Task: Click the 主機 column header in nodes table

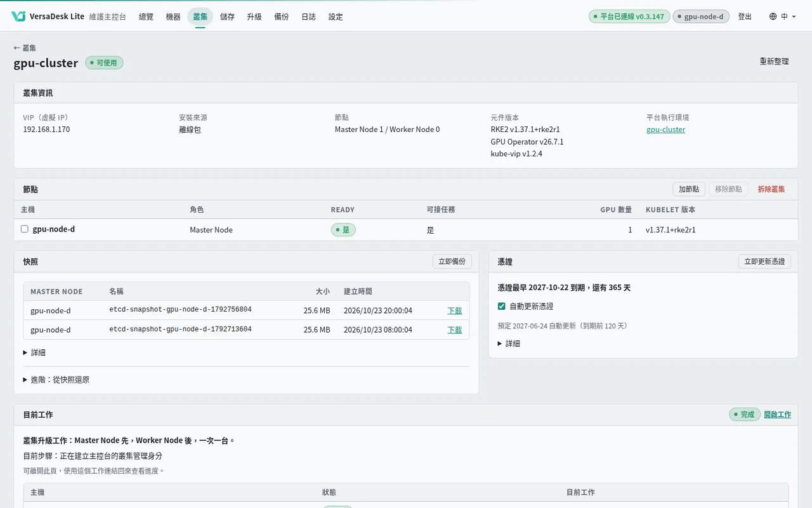Action: (x=28, y=210)
